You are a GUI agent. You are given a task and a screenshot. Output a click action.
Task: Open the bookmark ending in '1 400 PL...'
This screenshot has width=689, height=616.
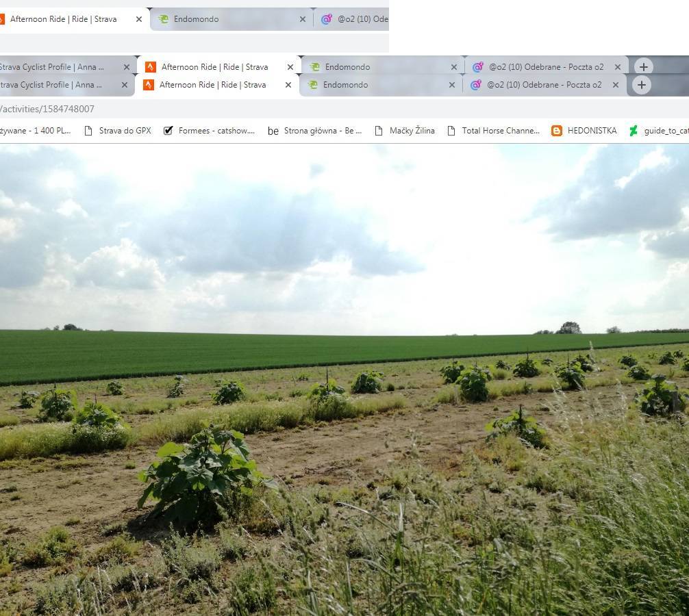click(x=34, y=131)
